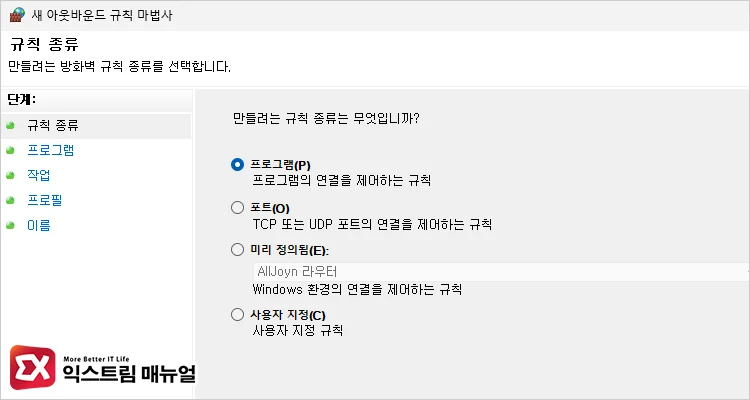Viewport: 750px width, 400px height.
Task: Click the 익스트림 매뉴얼 watermark text
Action: (x=132, y=375)
